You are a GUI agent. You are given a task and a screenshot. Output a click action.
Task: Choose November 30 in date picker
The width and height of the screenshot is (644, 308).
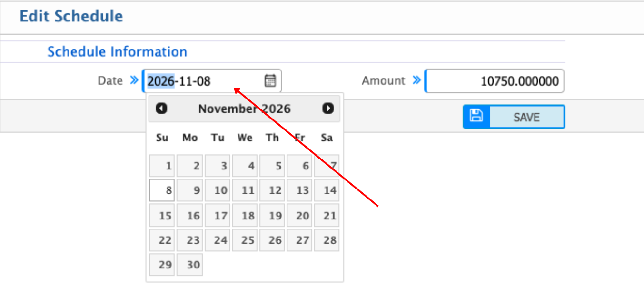coord(190,265)
